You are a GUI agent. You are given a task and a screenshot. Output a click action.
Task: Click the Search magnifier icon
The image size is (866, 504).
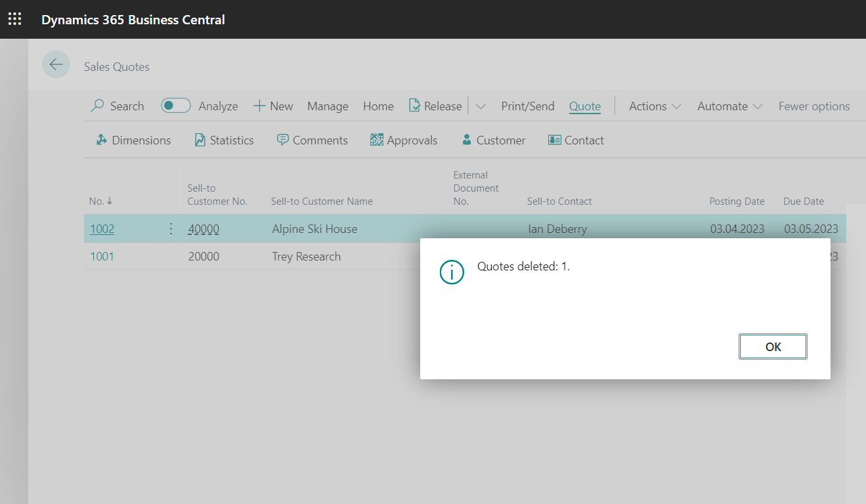(x=97, y=106)
